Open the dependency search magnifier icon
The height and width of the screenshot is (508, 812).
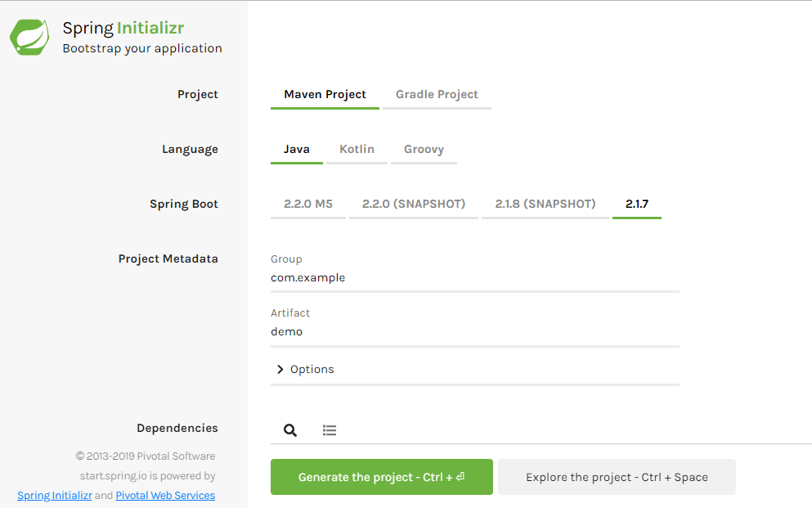click(x=290, y=429)
